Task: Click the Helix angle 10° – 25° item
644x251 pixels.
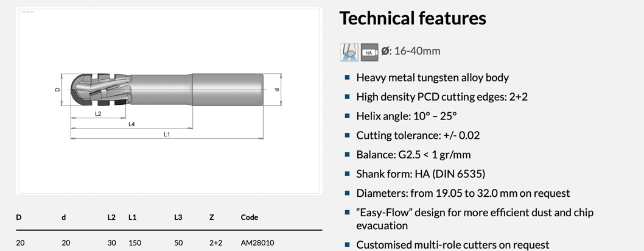Action: 406,116
